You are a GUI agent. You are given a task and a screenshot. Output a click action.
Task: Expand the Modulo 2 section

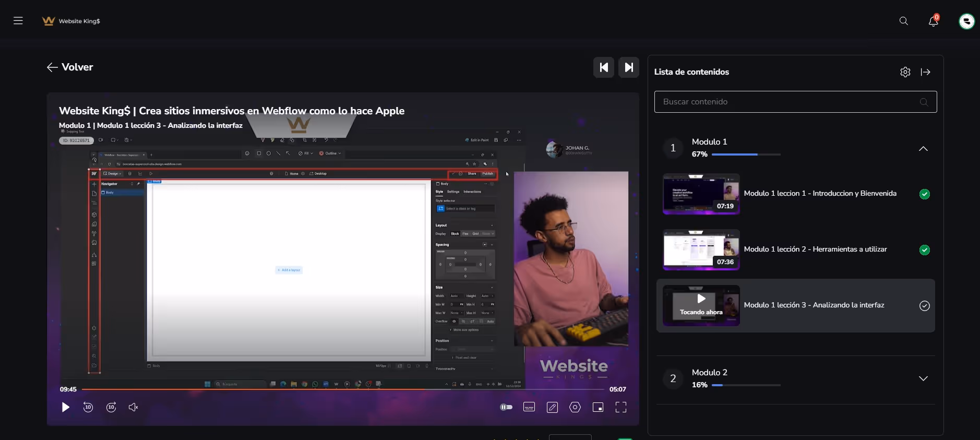[x=923, y=378]
